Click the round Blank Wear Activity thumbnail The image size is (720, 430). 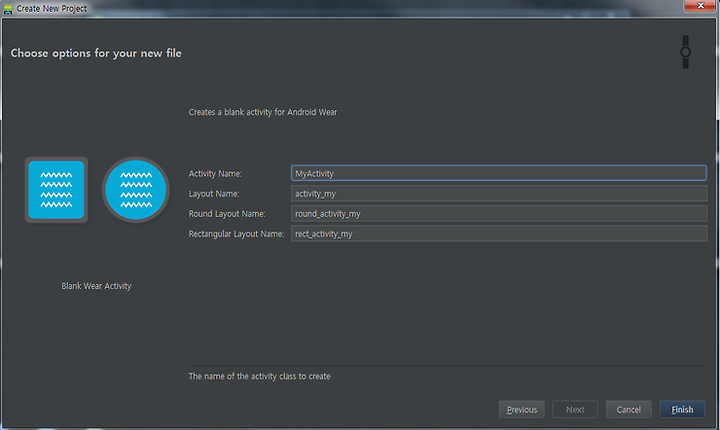[x=136, y=190]
